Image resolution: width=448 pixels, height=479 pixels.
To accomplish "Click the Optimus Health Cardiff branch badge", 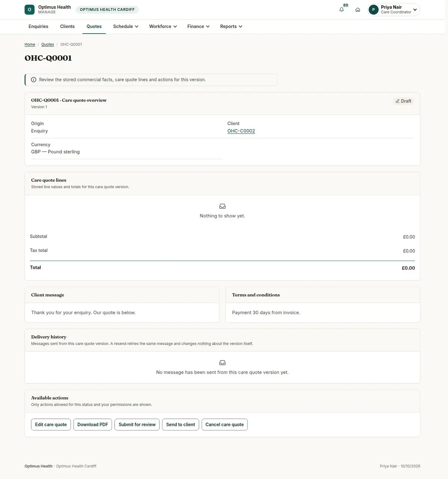I will click(107, 10).
